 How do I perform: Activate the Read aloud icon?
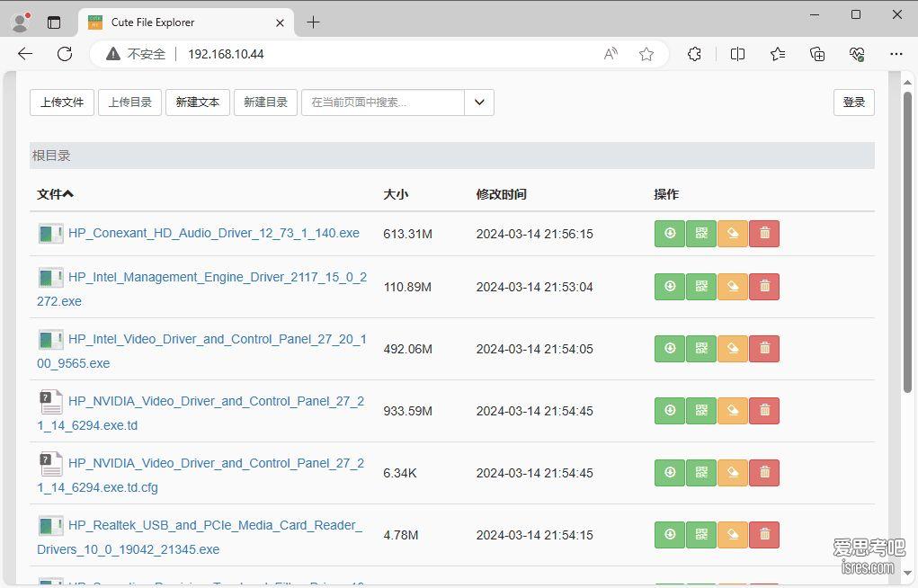611,54
